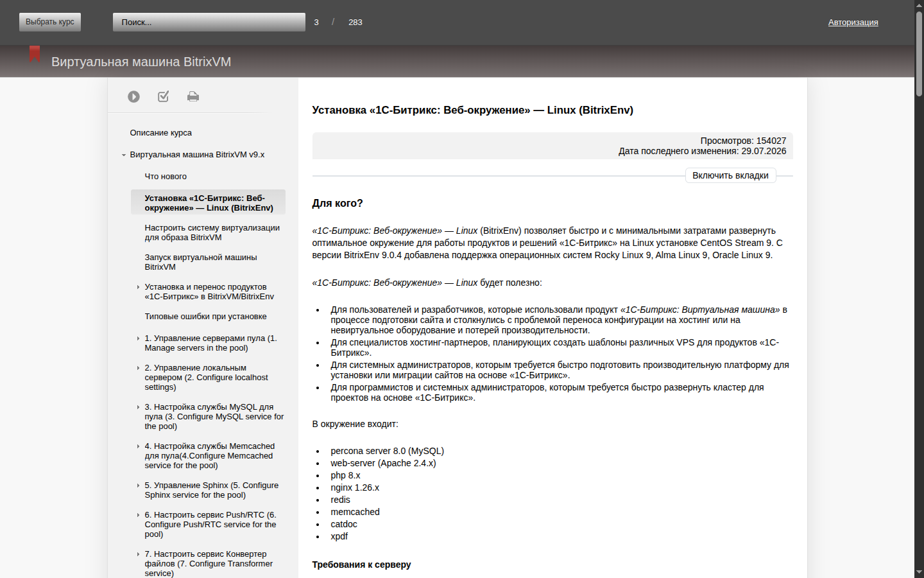Viewport: 924px width, 578px height.
Task: Click the memcached list item
Action: 355,512
